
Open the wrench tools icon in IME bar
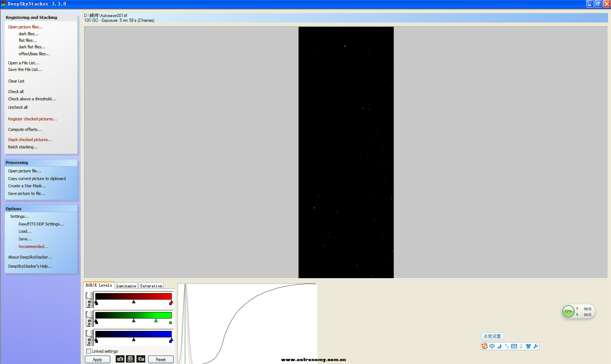click(x=536, y=346)
